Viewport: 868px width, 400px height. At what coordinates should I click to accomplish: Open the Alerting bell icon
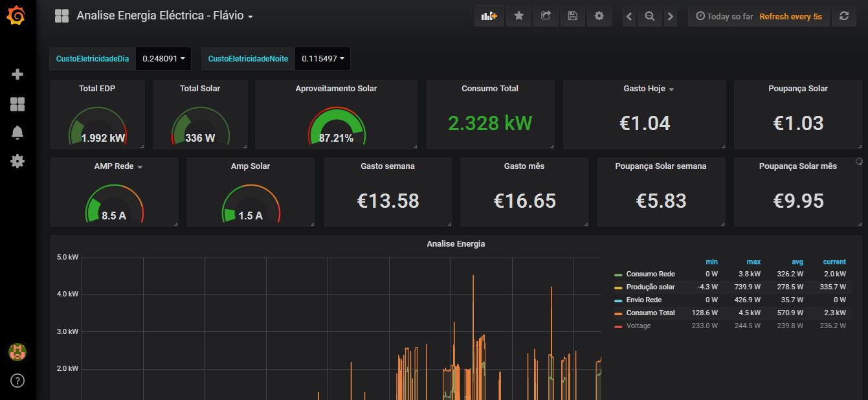(17, 133)
